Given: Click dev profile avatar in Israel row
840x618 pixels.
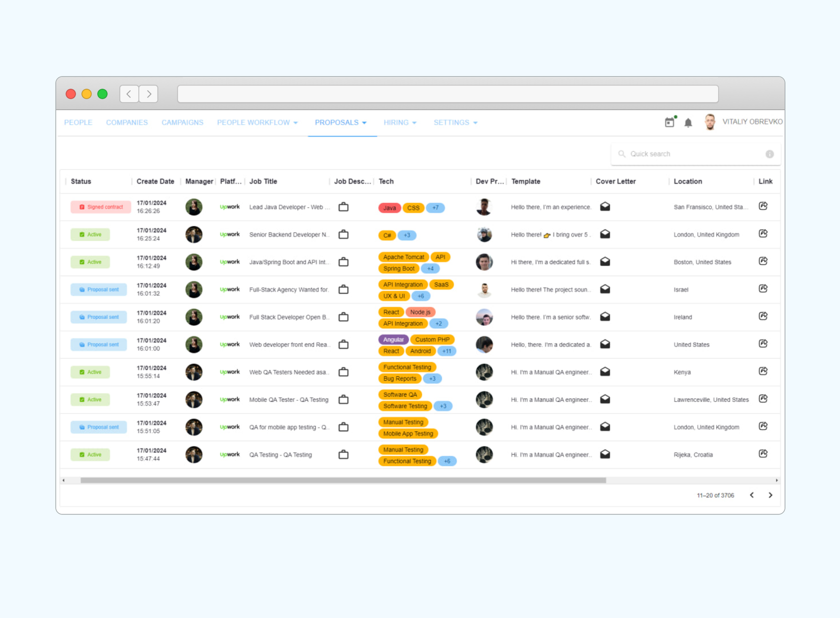Looking at the screenshot, I should pyautogui.click(x=484, y=289).
